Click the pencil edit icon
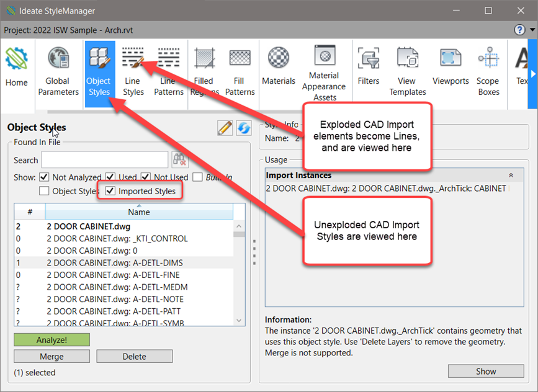The width and height of the screenshot is (538, 392). click(225, 128)
